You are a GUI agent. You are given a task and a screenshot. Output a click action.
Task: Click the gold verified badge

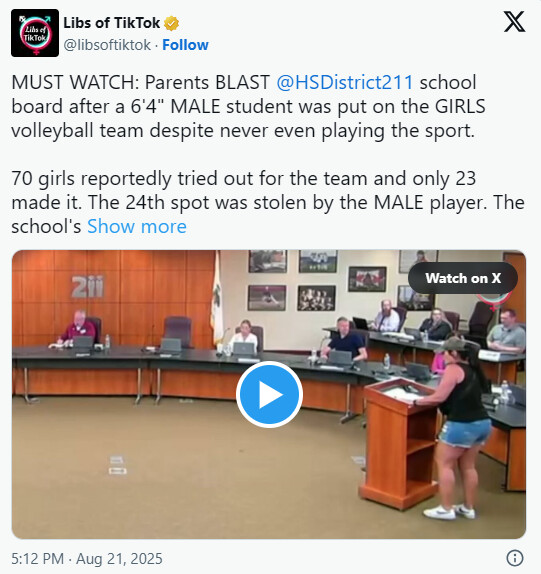[x=171, y=23]
